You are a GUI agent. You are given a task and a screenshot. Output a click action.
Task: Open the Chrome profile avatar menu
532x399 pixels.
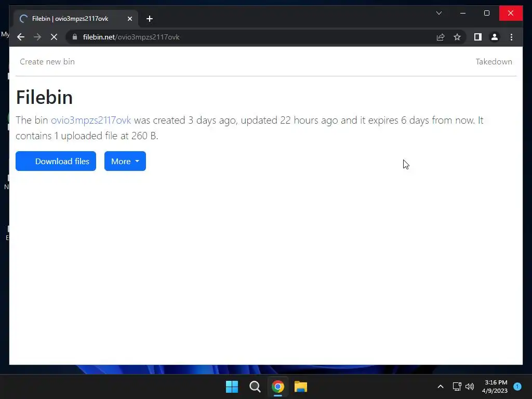[495, 37]
